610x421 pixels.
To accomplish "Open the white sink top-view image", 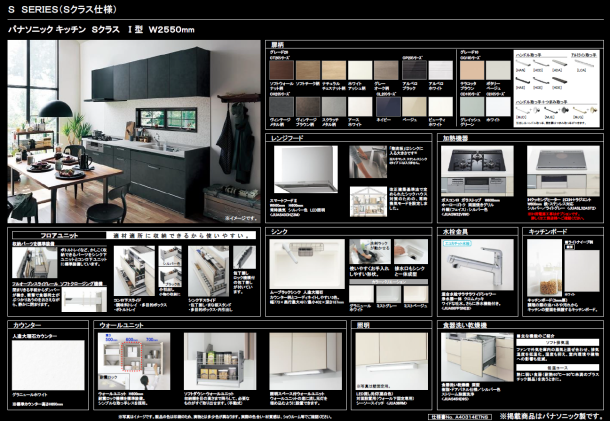I will [x=307, y=264].
